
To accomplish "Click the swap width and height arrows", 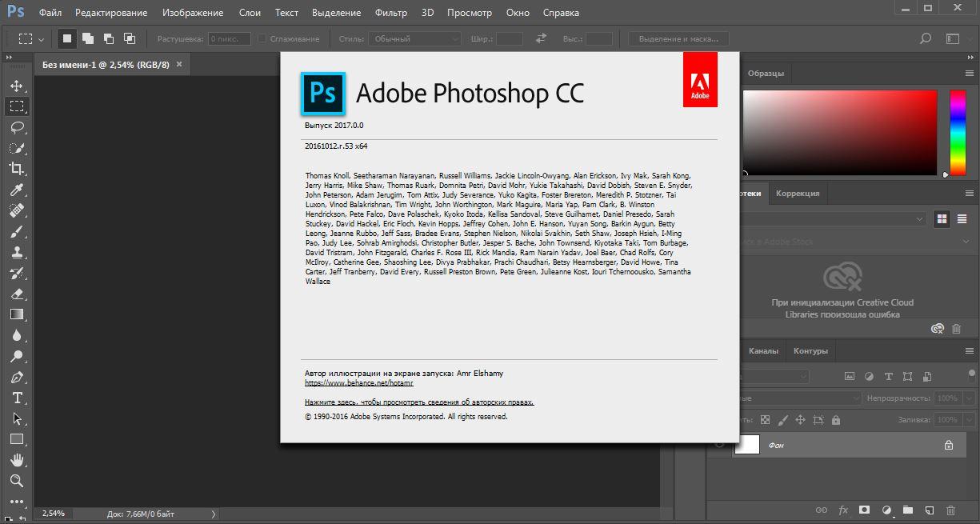I will pos(541,38).
